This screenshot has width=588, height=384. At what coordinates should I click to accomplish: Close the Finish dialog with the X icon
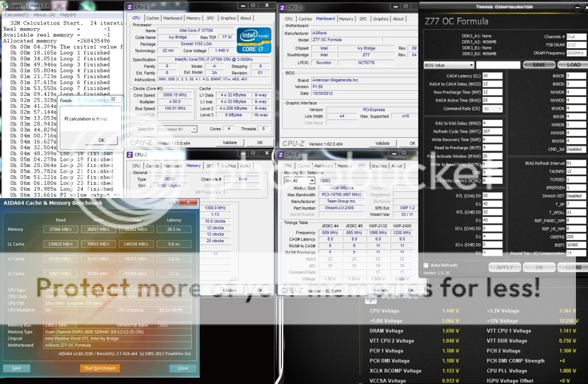[x=117, y=100]
